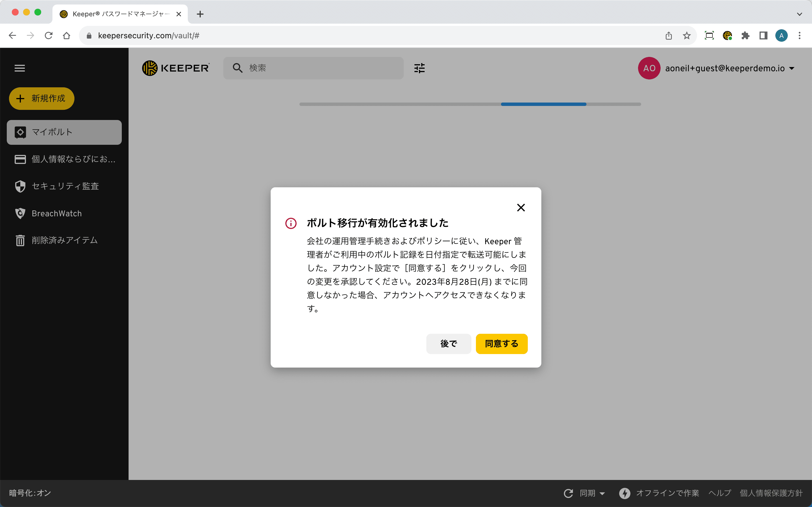
Task: Open 削除済みアイテム deleted items
Action: point(64,240)
